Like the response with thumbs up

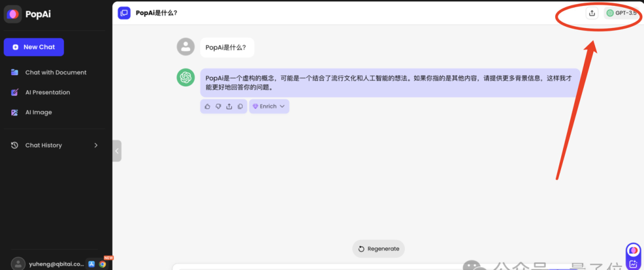click(x=208, y=106)
